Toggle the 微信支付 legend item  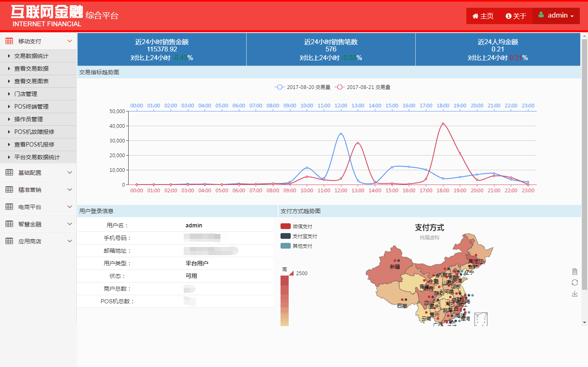pyautogui.click(x=296, y=227)
